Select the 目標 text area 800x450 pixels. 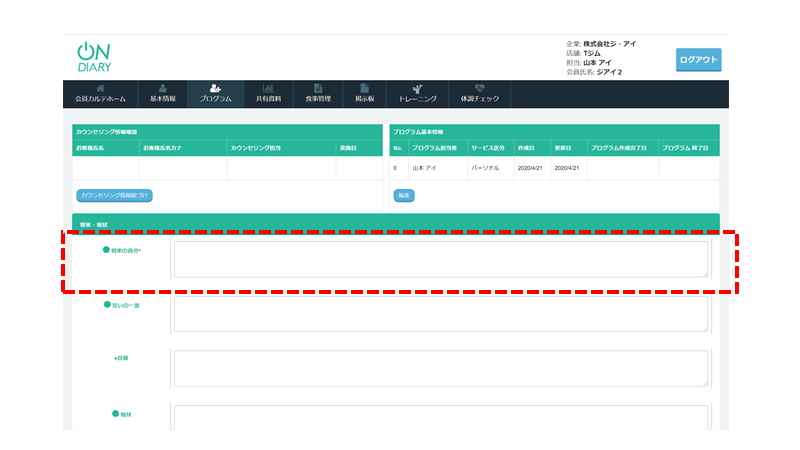[x=440, y=367]
